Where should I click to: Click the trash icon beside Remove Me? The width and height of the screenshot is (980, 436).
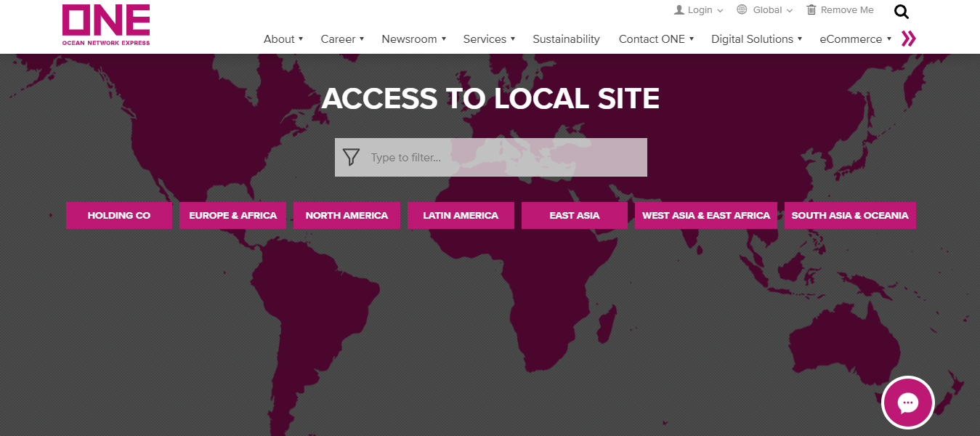(811, 10)
